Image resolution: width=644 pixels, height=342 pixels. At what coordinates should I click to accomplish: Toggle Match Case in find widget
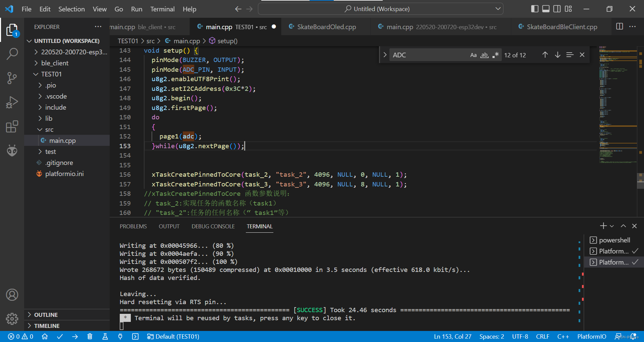coord(473,55)
